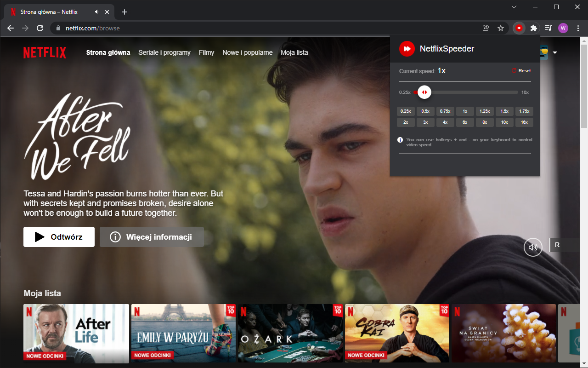Open the Chrome profile avatar W

(x=563, y=28)
